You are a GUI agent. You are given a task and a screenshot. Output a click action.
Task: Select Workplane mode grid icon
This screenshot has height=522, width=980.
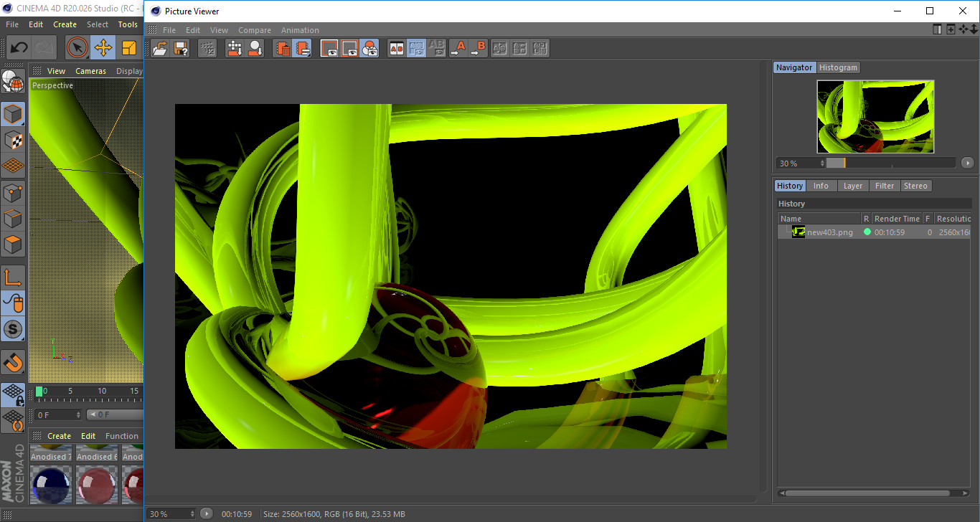tap(13, 166)
